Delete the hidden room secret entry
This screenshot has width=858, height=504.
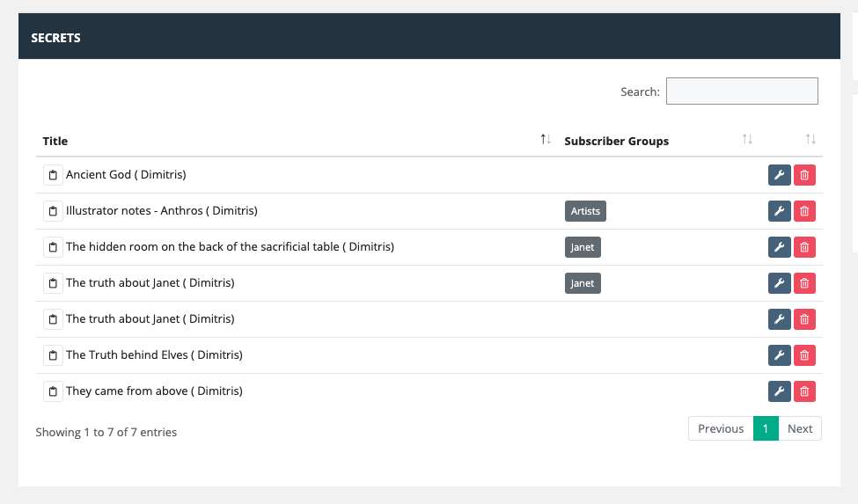pos(804,247)
